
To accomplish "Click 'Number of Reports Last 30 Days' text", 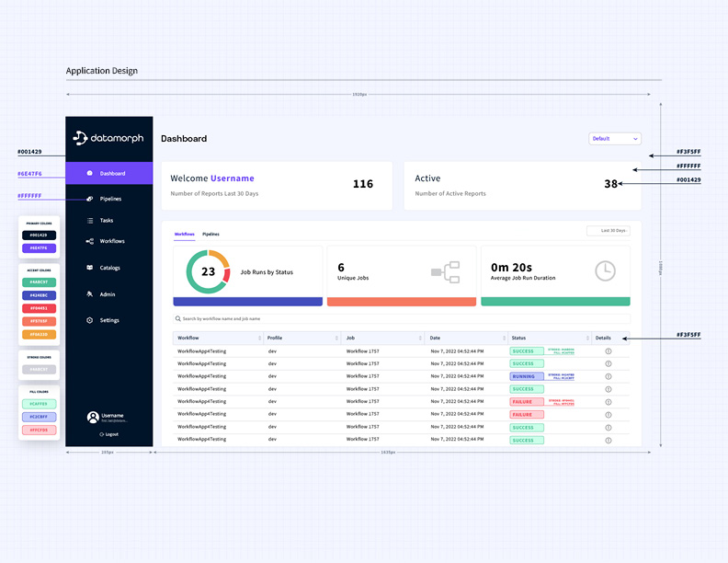I will 214,194.
